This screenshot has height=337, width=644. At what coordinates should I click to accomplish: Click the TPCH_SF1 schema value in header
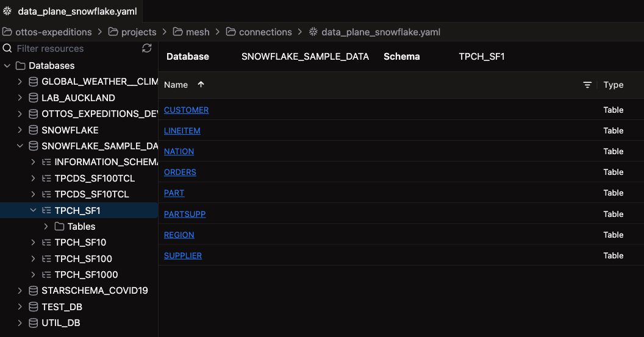click(481, 57)
